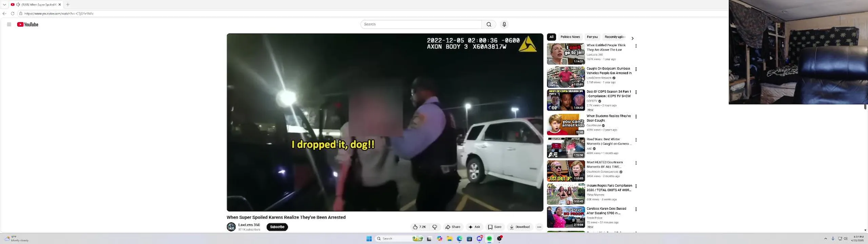Open OBS Studio from the taskbar
The image size is (868, 244).
(x=499, y=239)
